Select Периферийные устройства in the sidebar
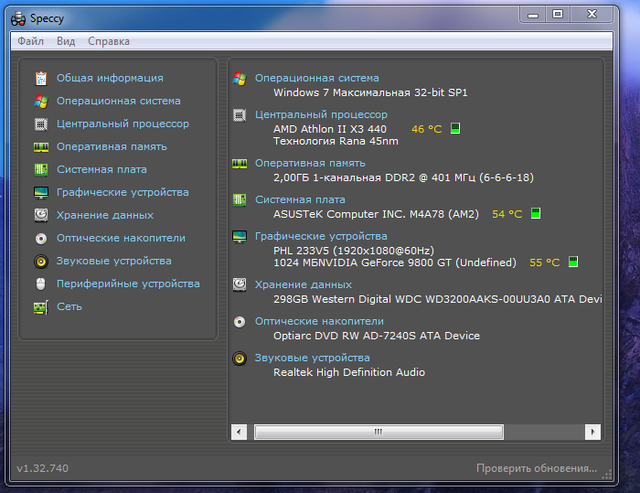This screenshot has width=640, height=493. (128, 284)
